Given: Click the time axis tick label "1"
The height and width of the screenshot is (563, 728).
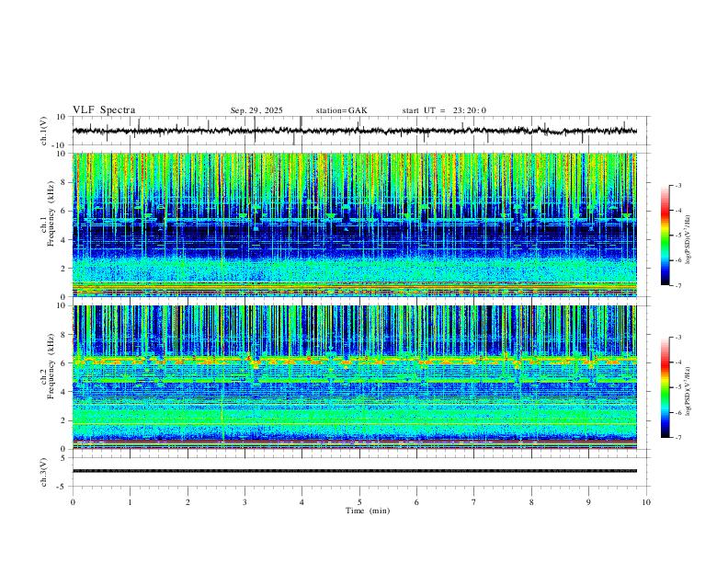Looking at the screenshot, I should pyautogui.click(x=130, y=502).
